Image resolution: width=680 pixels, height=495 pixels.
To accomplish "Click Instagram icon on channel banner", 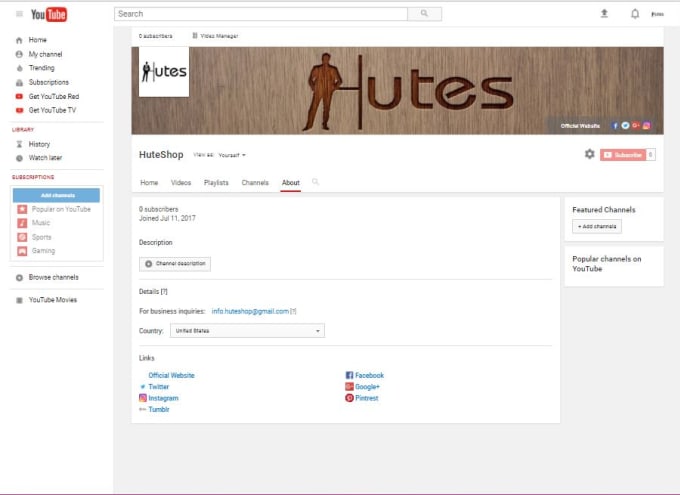I will pyautogui.click(x=647, y=126).
